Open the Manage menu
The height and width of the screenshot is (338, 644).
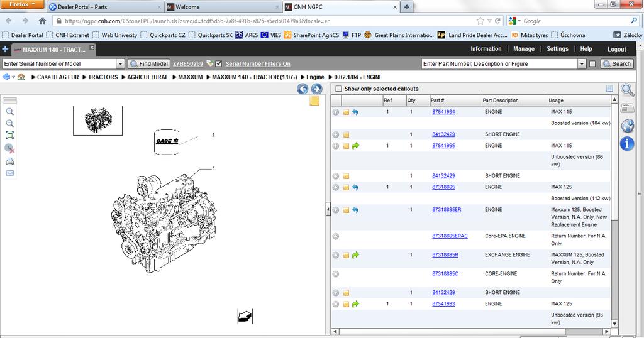click(x=524, y=49)
